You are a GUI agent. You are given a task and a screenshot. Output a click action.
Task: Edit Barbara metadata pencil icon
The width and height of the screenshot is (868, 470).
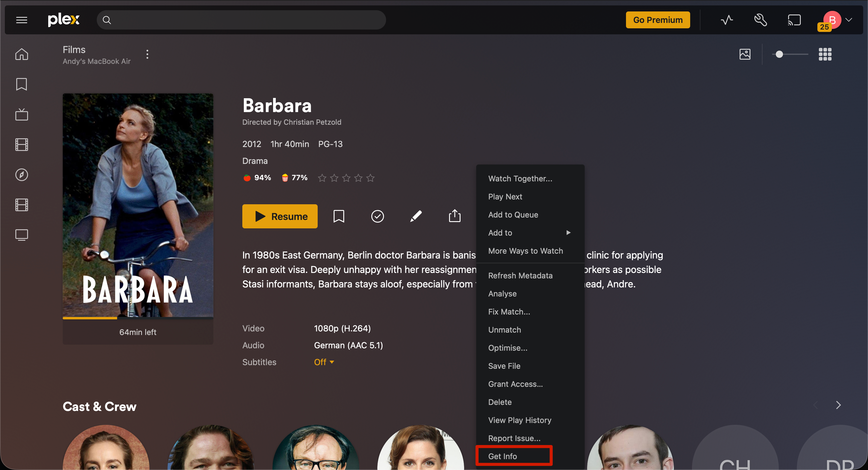(x=416, y=216)
